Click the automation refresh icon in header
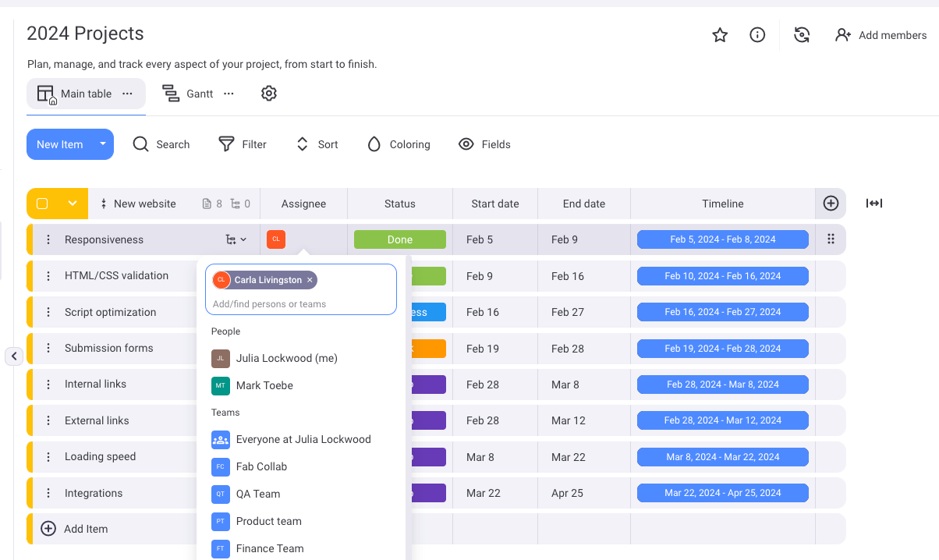The width and height of the screenshot is (939, 560). coord(802,35)
